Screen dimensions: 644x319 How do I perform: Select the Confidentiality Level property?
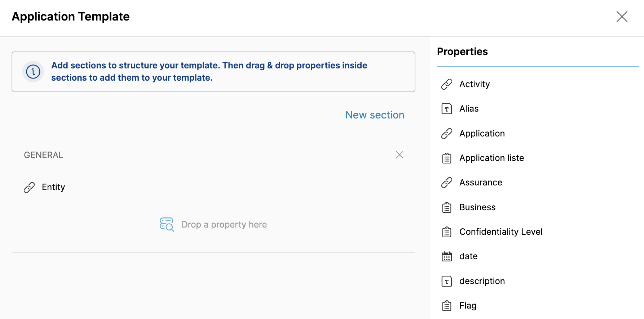[x=500, y=232]
